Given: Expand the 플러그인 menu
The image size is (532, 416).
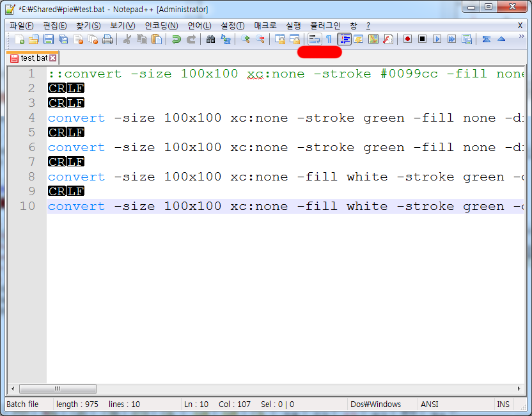Looking at the screenshot, I should [325, 26].
